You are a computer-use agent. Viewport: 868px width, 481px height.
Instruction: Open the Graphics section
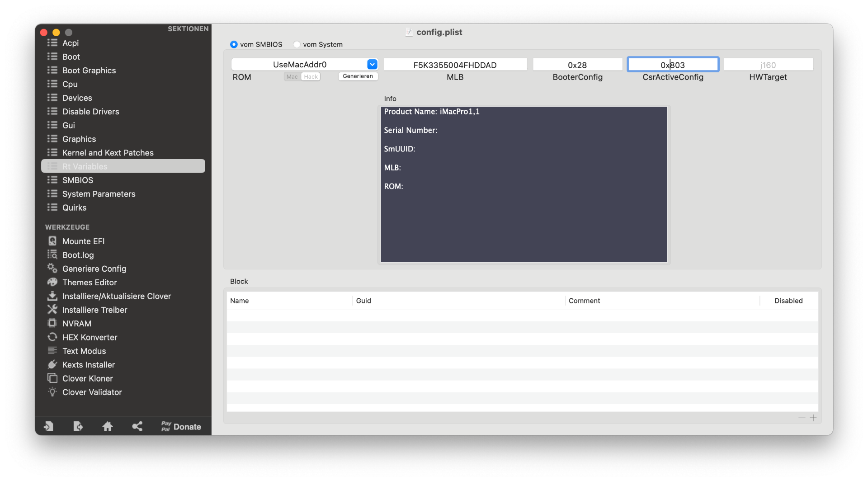coord(79,139)
